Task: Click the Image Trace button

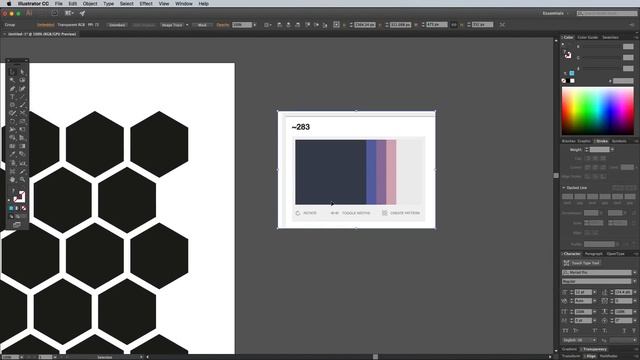Action: [172, 25]
